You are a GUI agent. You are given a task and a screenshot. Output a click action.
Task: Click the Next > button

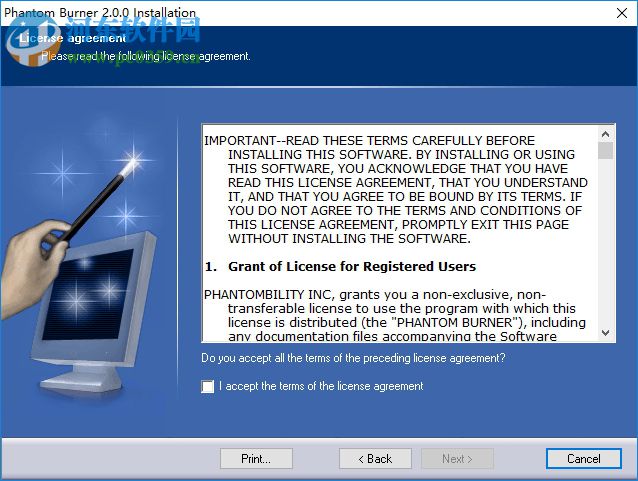(x=457, y=459)
